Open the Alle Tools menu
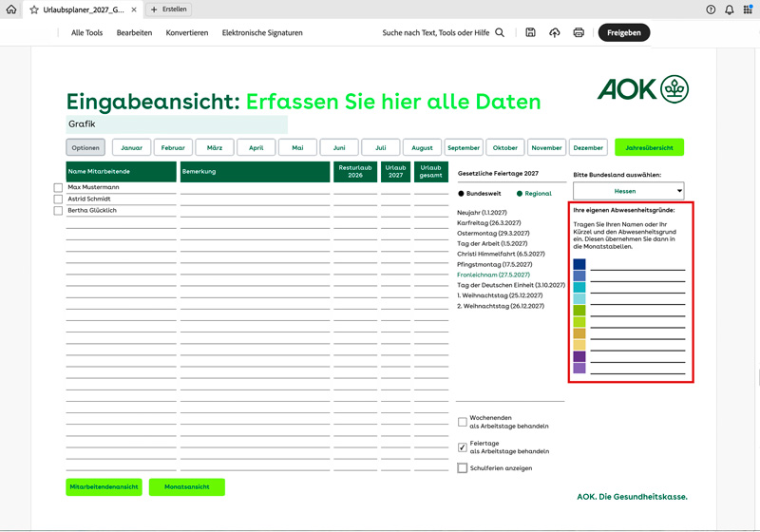Screen dimensions: 760x532 point(86,32)
